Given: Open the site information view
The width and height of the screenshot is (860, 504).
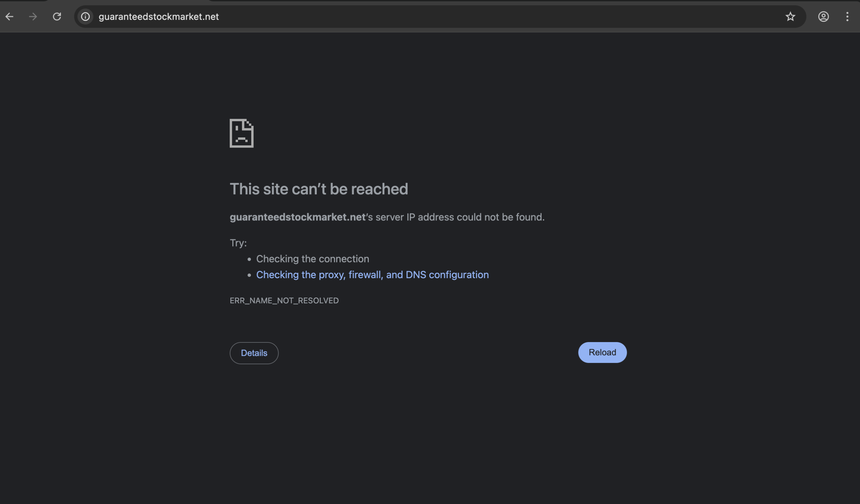Looking at the screenshot, I should click(85, 16).
